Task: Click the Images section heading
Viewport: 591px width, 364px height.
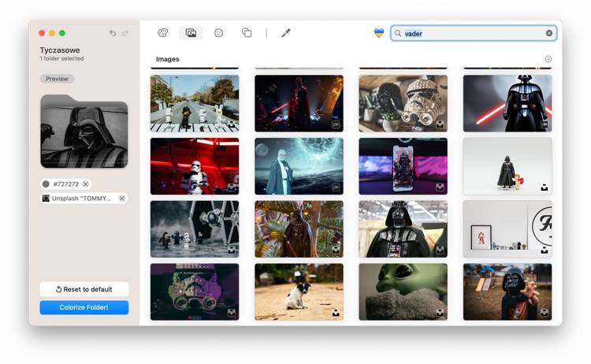Action: click(167, 59)
